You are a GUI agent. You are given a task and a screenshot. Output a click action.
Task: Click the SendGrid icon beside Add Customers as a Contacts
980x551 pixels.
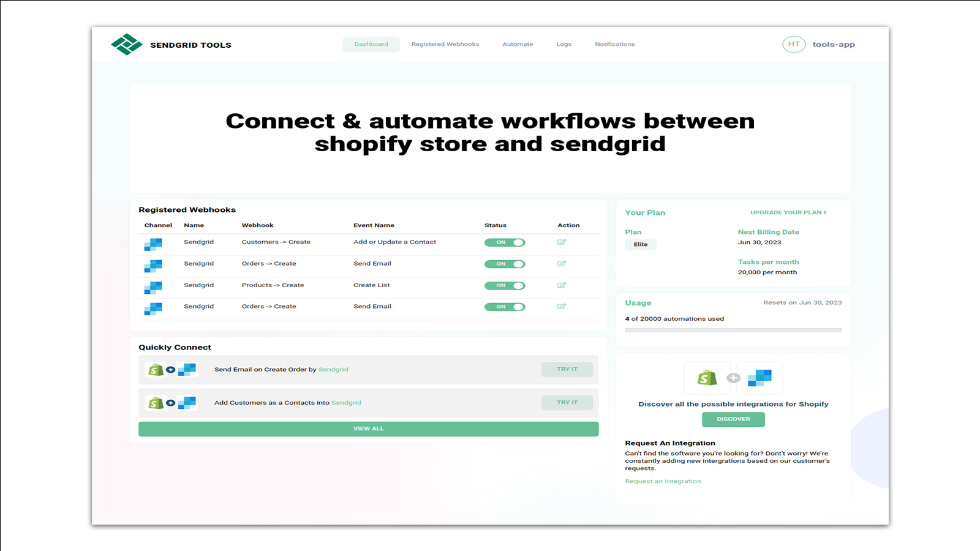187,403
